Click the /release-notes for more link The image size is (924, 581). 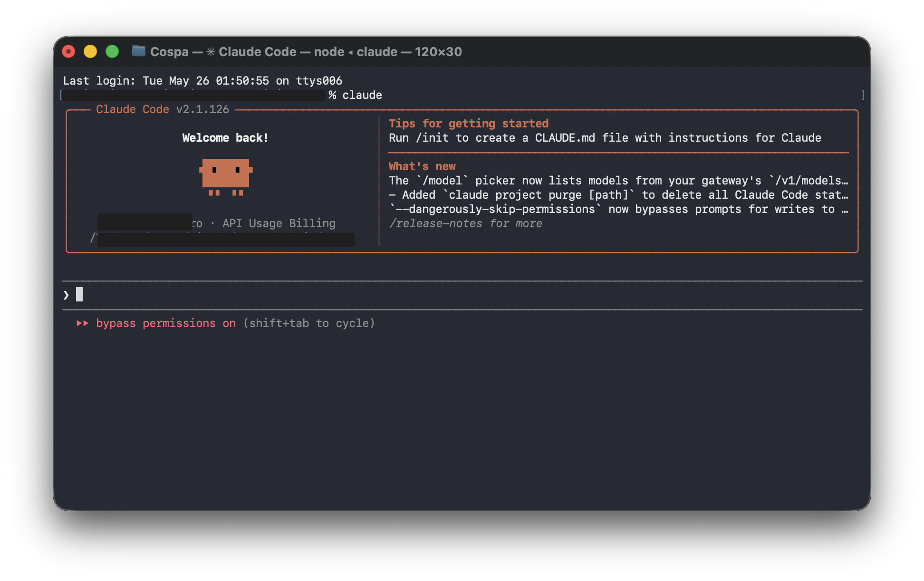pos(466,223)
